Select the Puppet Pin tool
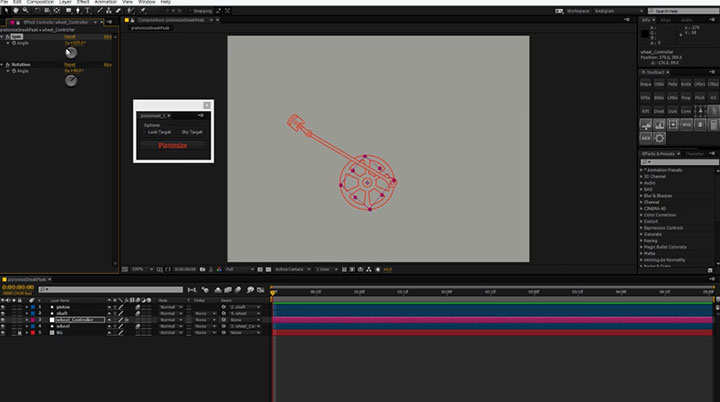The width and height of the screenshot is (720, 402). (143, 10)
